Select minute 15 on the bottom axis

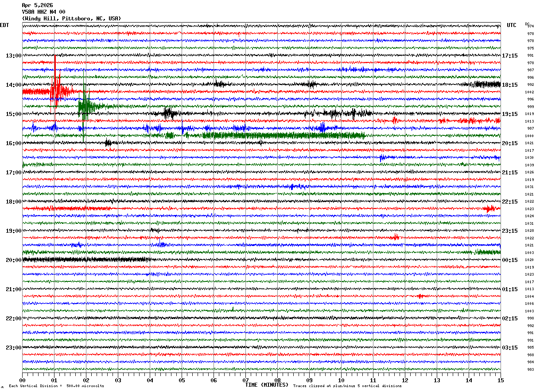tap(501, 380)
